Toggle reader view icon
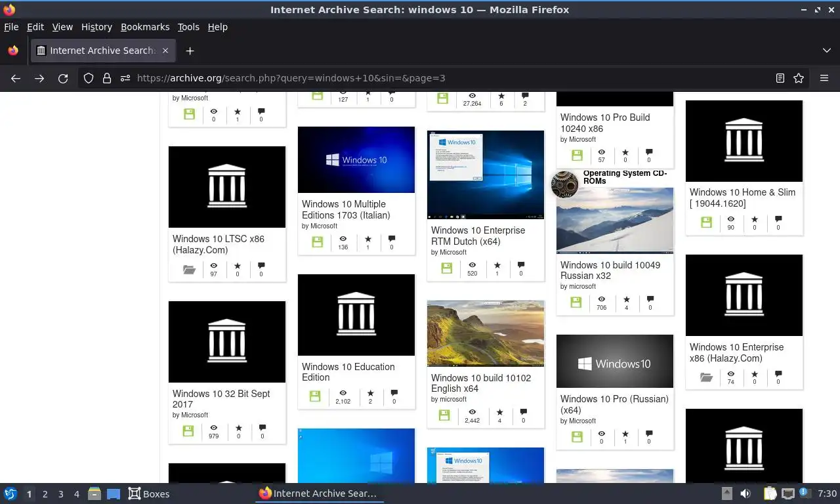 click(780, 78)
